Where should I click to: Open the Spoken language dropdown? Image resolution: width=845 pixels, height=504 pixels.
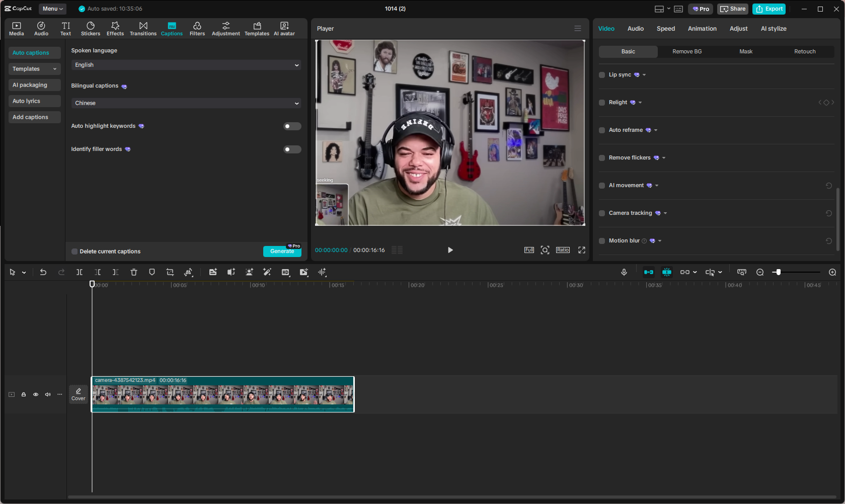[x=186, y=65]
